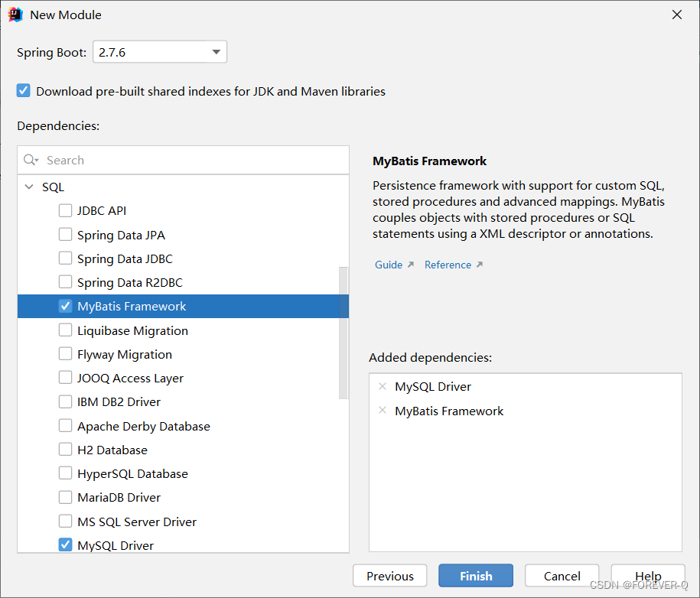Select the Flyway Migration tree item

[124, 354]
